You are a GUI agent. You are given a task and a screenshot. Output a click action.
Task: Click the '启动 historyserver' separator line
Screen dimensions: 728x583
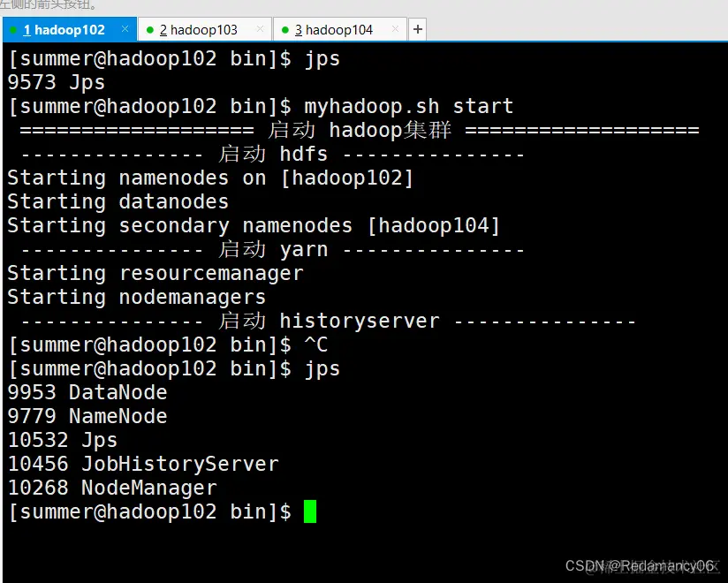click(329, 321)
